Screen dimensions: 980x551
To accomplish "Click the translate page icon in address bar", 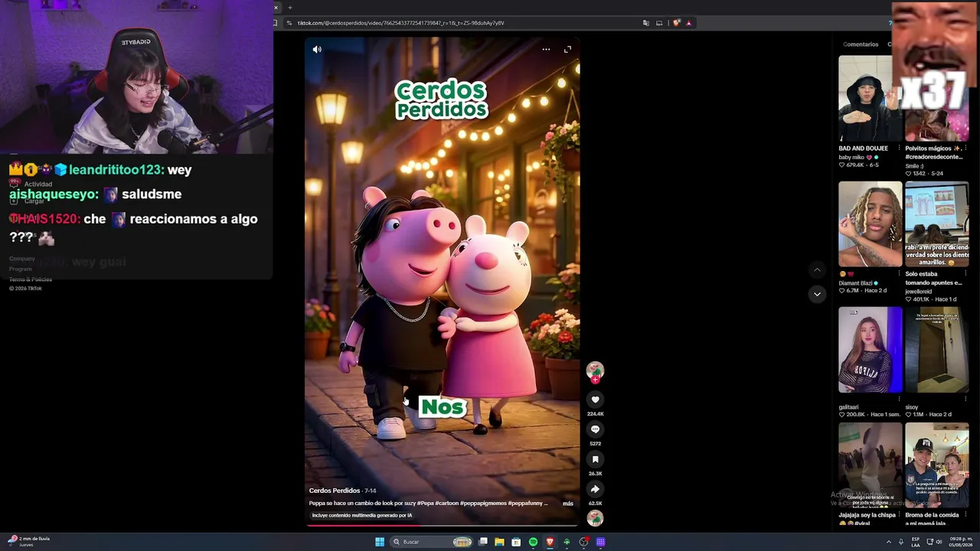I will [646, 23].
